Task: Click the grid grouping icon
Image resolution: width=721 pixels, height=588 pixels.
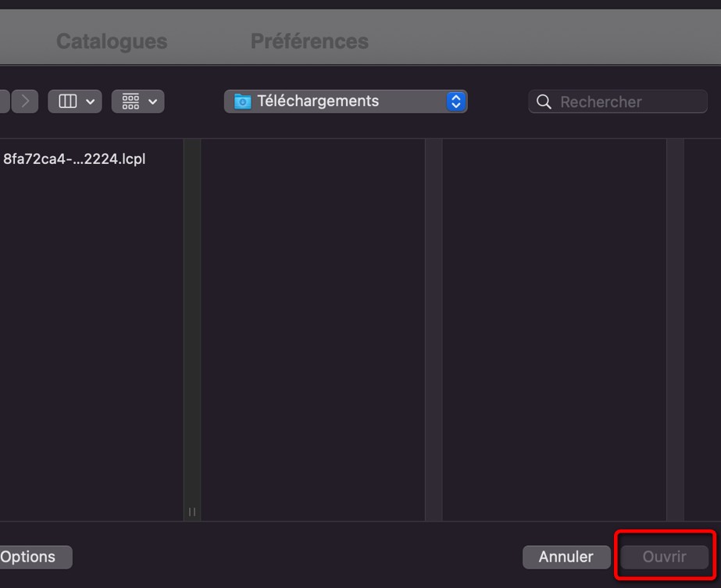Action: [x=131, y=102]
